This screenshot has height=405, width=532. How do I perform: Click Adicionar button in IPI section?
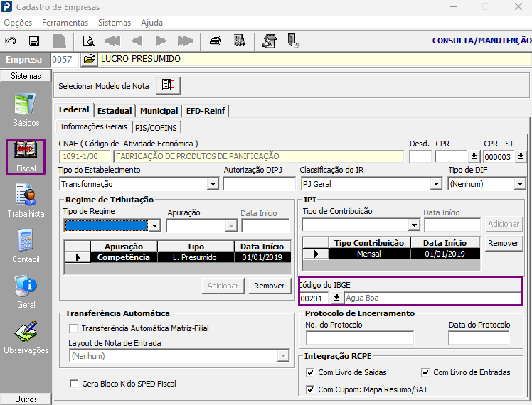pos(504,224)
